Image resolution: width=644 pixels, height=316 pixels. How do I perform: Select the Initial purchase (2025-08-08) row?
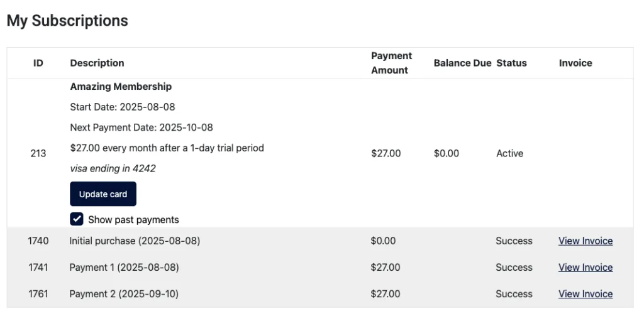[x=135, y=241]
